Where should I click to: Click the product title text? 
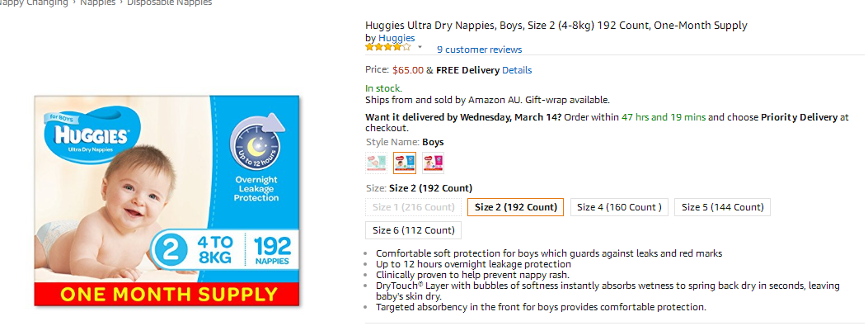click(x=556, y=26)
